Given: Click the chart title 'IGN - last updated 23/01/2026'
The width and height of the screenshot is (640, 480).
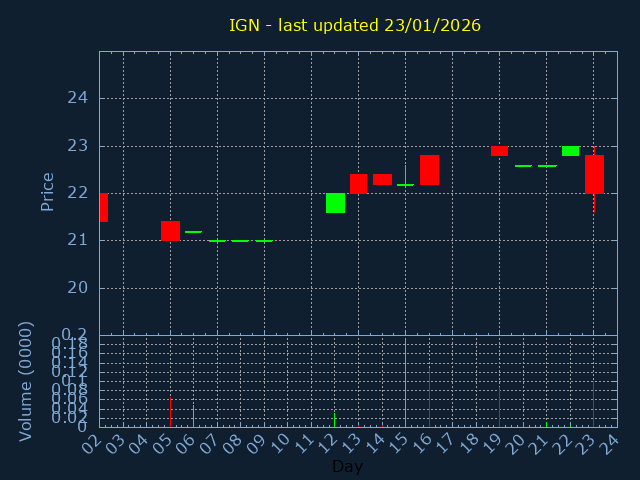Looking at the screenshot, I should coord(355,25).
